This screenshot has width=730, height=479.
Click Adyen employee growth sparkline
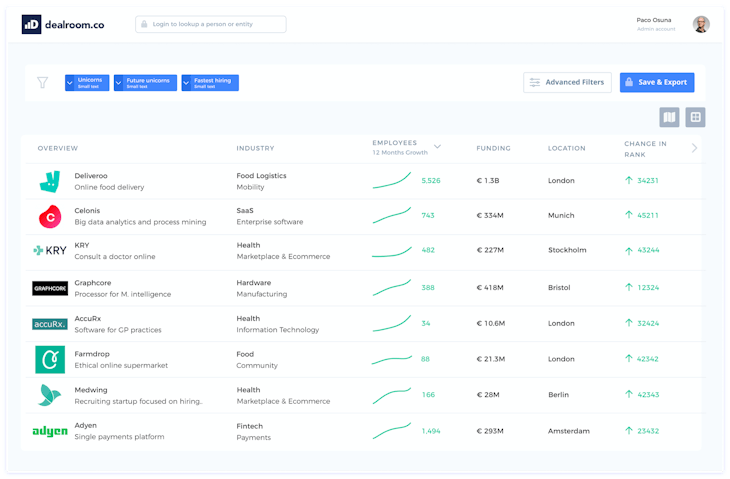(x=392, y=431)
